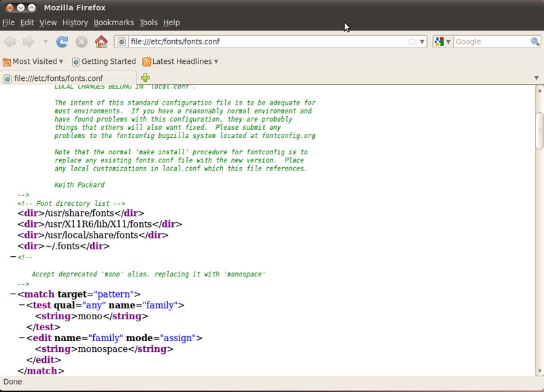
Task: Focus the Google search field
Action: coord(492,41)
